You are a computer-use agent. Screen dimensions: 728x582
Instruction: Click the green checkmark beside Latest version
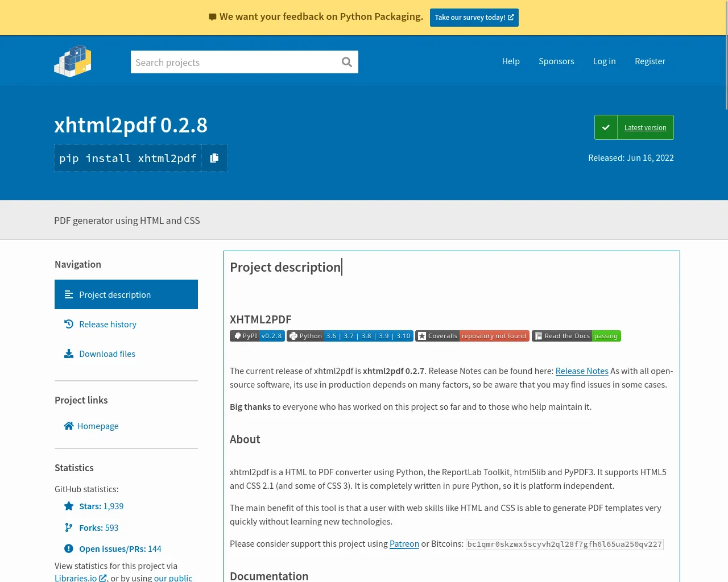[x=606, y=127]
